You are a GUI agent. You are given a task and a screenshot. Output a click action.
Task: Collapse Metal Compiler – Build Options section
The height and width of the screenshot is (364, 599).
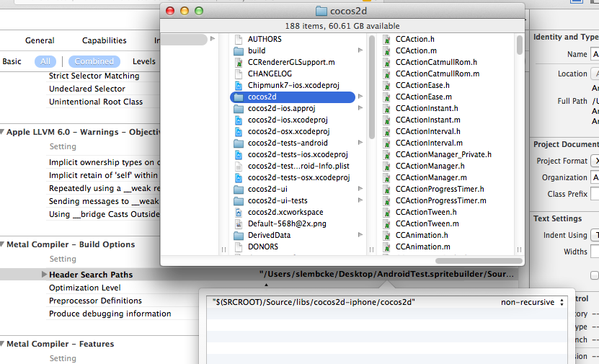[x=2, y=244]
